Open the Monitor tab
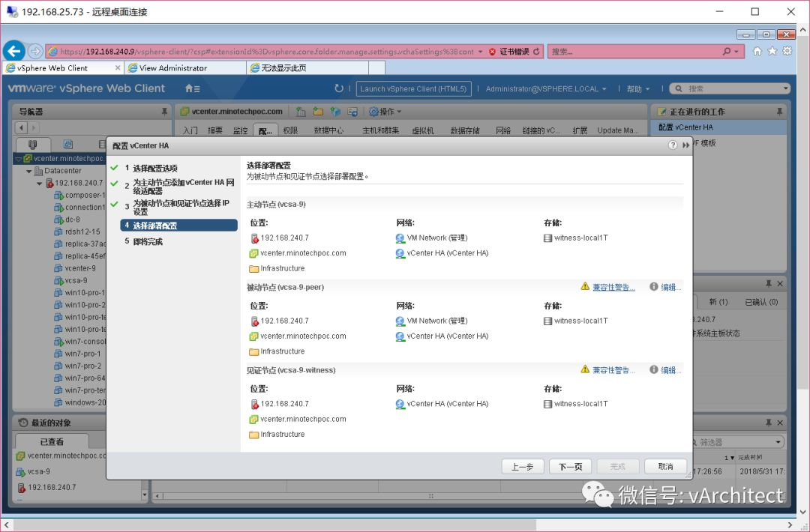The width and height of the screenshot is (810, 532). 240,130
